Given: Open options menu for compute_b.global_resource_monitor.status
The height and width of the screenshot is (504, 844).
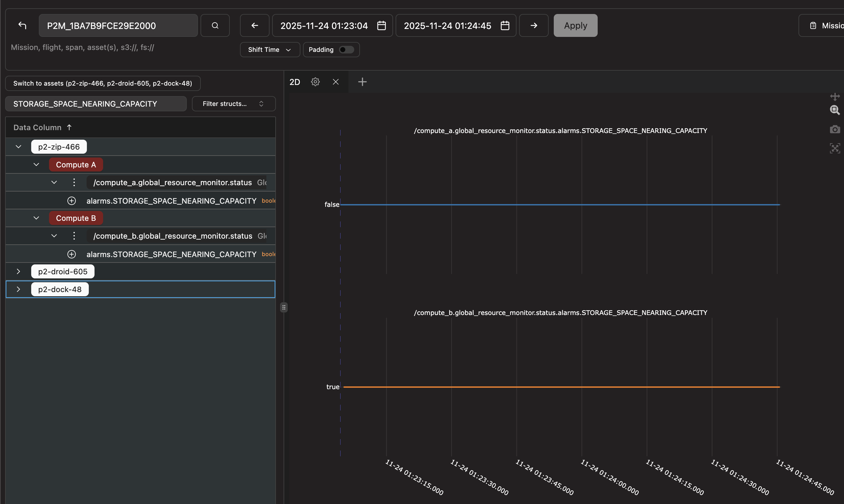Looking at the screenshot, I should (74, 236).
